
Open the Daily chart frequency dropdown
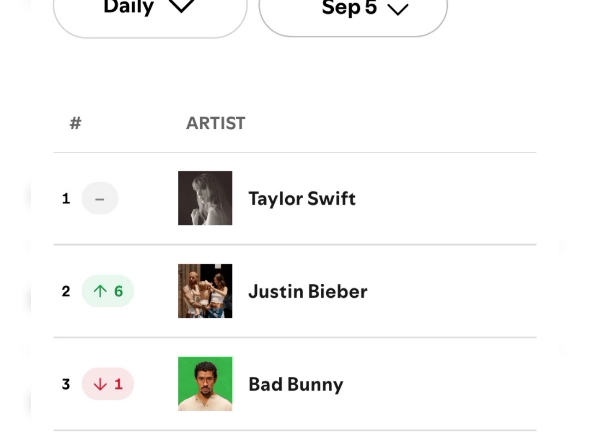click(x=150, y=11)
